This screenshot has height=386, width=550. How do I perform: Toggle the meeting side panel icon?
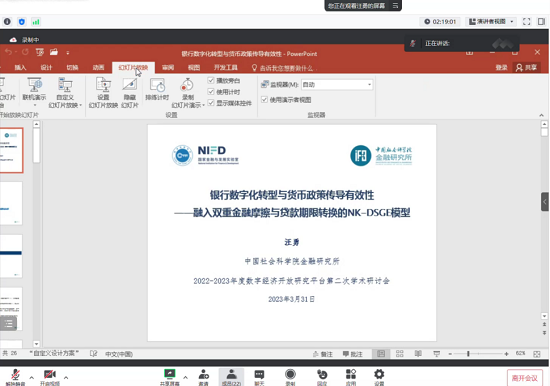coord(541,22)
